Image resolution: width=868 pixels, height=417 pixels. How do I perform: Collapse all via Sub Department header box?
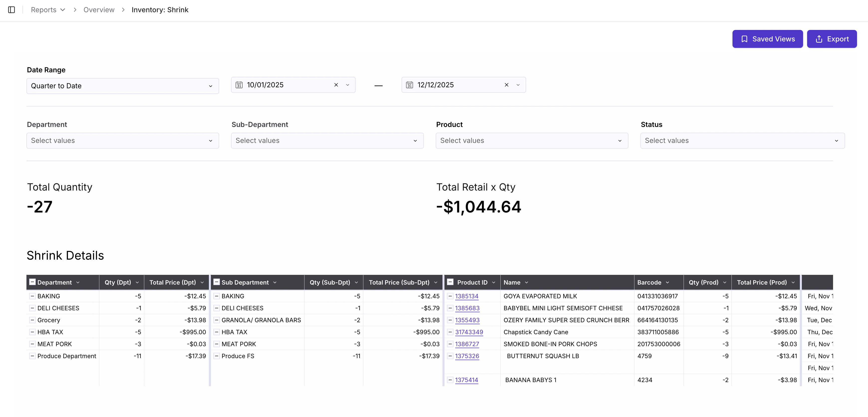pos(217,282)
